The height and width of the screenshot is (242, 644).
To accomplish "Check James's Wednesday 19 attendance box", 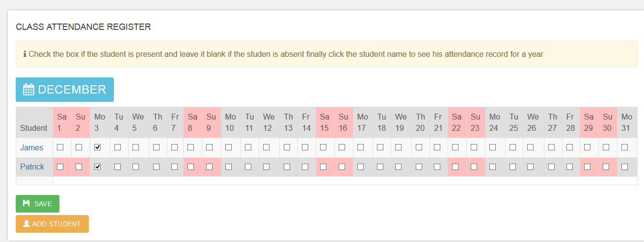I will pos(398,147).
